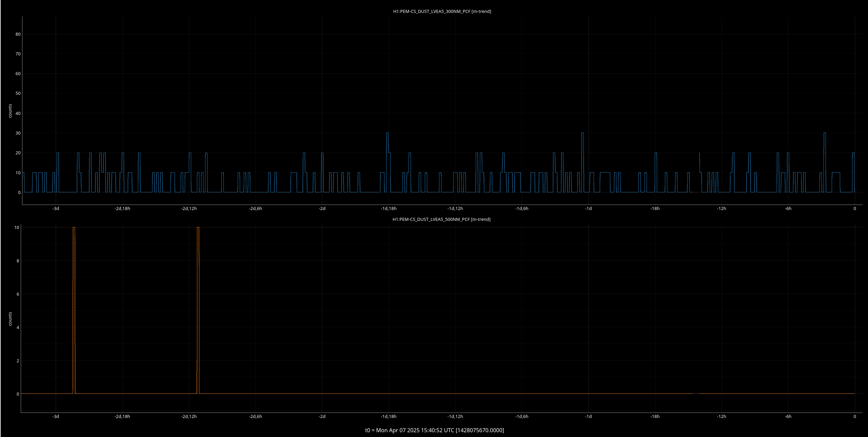Click the 2 y-tick on the 500NM plot
This screenshot has height=437, width=868.
click(x=18, y=361)
